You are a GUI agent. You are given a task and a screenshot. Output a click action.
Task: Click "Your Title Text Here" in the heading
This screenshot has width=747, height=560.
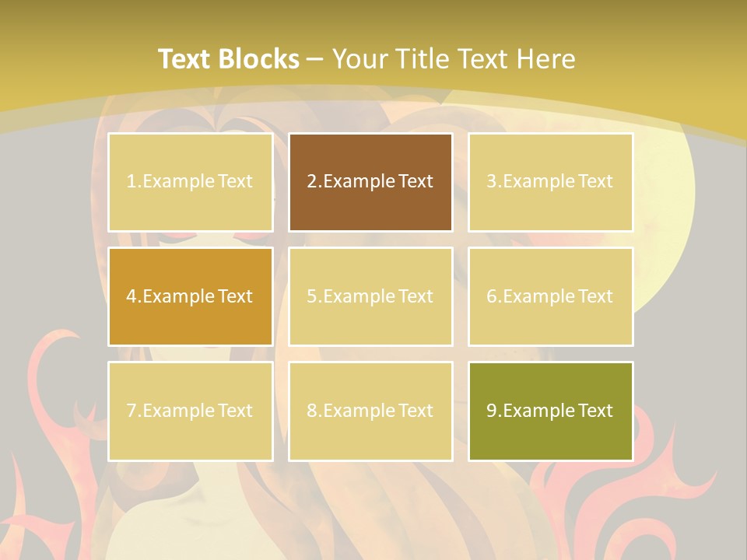click(454, 59)
